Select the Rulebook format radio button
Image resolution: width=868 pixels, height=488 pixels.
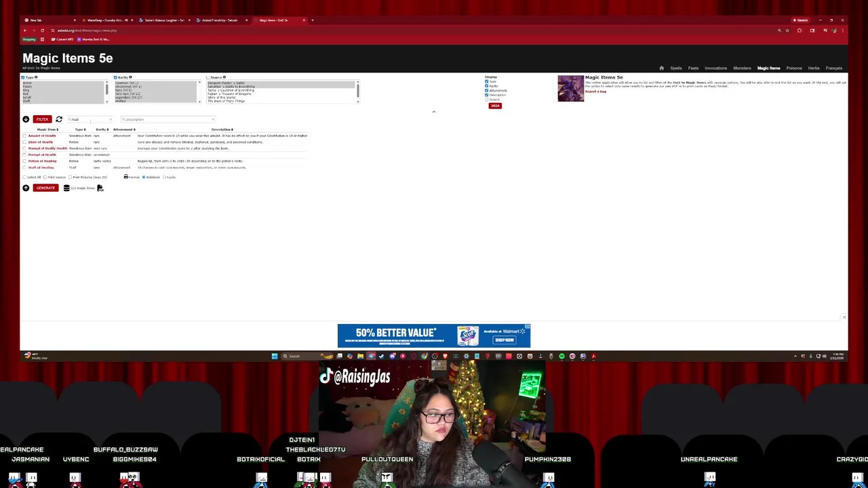[144, 177]
